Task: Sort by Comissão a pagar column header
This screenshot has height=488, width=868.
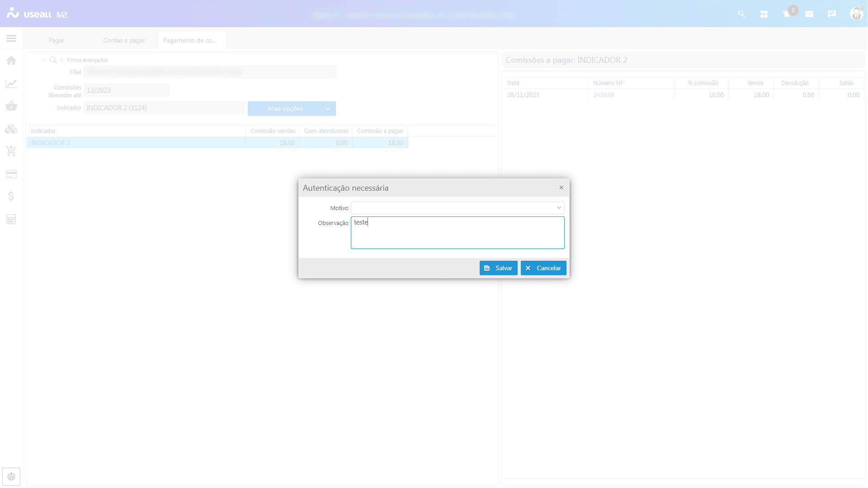Action: click(x=380, y=131)
